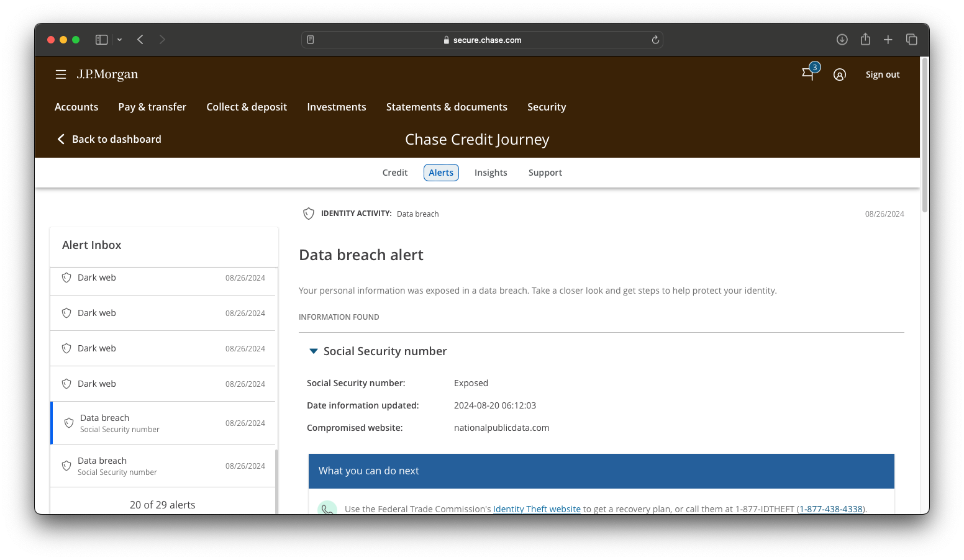Open the sidebar options dropdown arrow
The width and height of the screenshot is (964, 560).
coord(119,40)
